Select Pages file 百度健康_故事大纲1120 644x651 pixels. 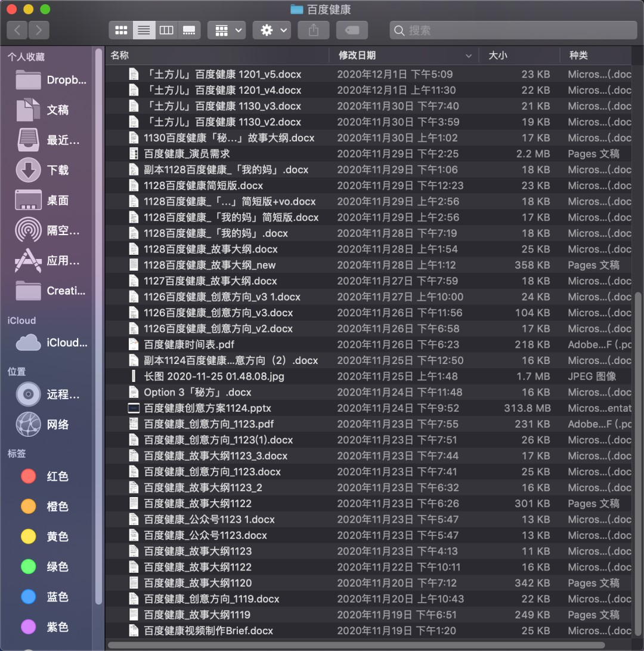coord(369,583)
